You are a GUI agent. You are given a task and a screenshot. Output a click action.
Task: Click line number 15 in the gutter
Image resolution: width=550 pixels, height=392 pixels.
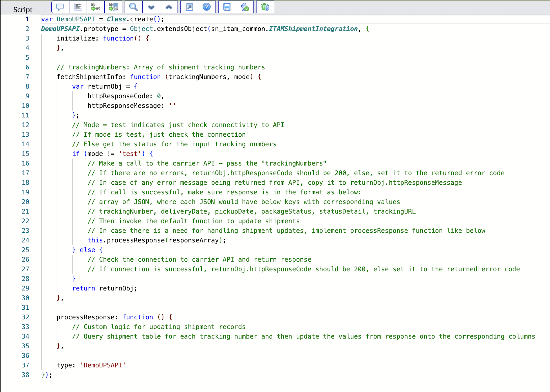pyautogui.click(x=25, y=154)
